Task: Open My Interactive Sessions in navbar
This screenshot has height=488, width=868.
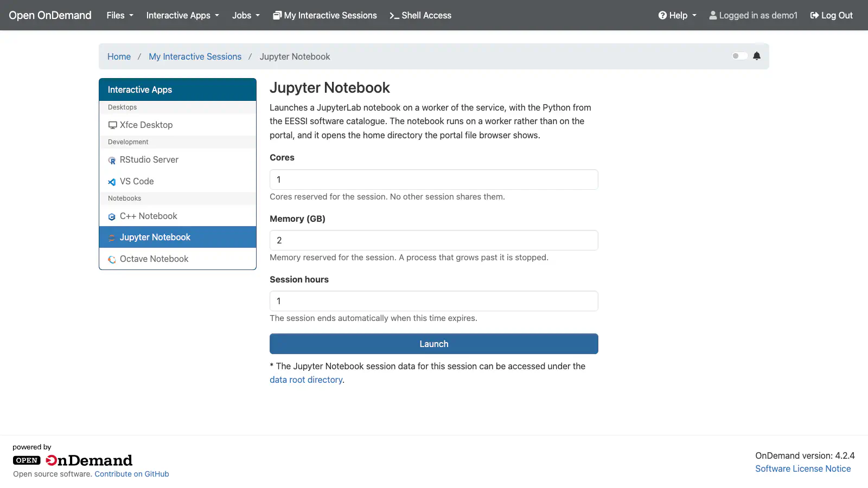Action: point(330,15)
